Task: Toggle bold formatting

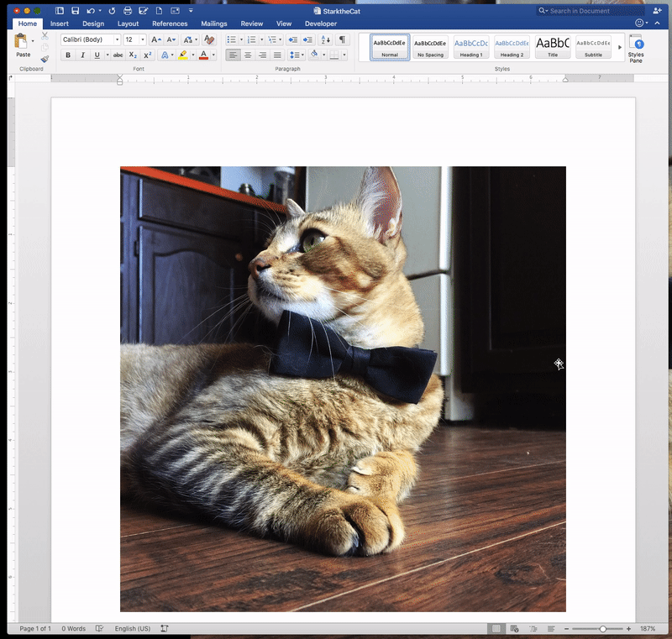Action: pos(67,55)
